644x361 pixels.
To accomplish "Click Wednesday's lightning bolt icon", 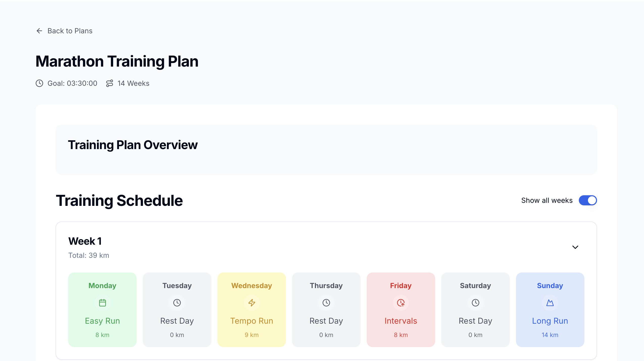I will pyautogui.click(x=252, y=302).
